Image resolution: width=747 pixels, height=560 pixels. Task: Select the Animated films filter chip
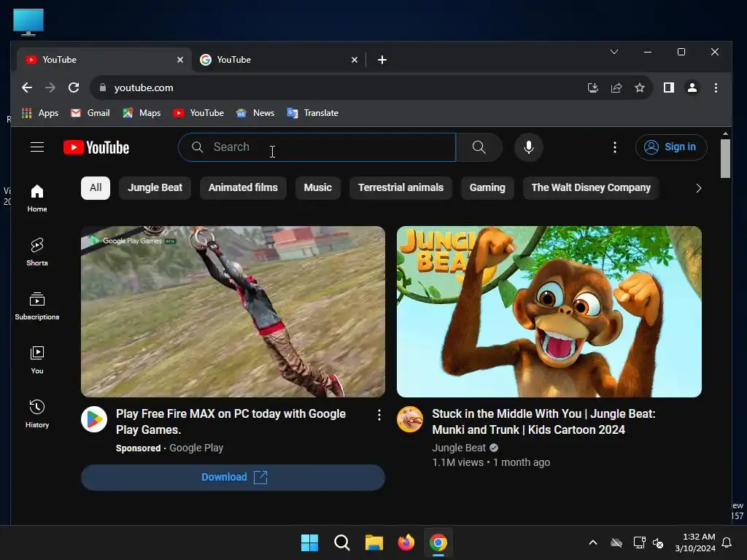[x=243, y=187]
